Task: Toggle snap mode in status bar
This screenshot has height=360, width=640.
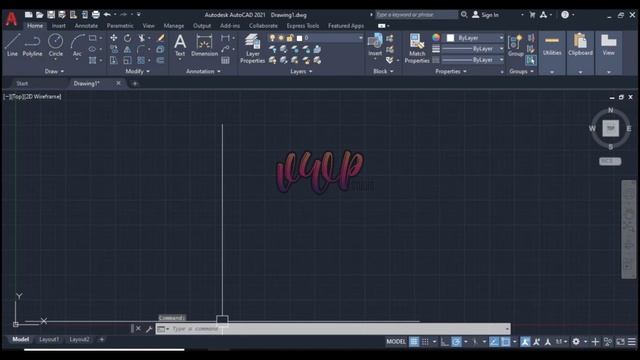Action: pyautogui.click(x=425, y=342)
